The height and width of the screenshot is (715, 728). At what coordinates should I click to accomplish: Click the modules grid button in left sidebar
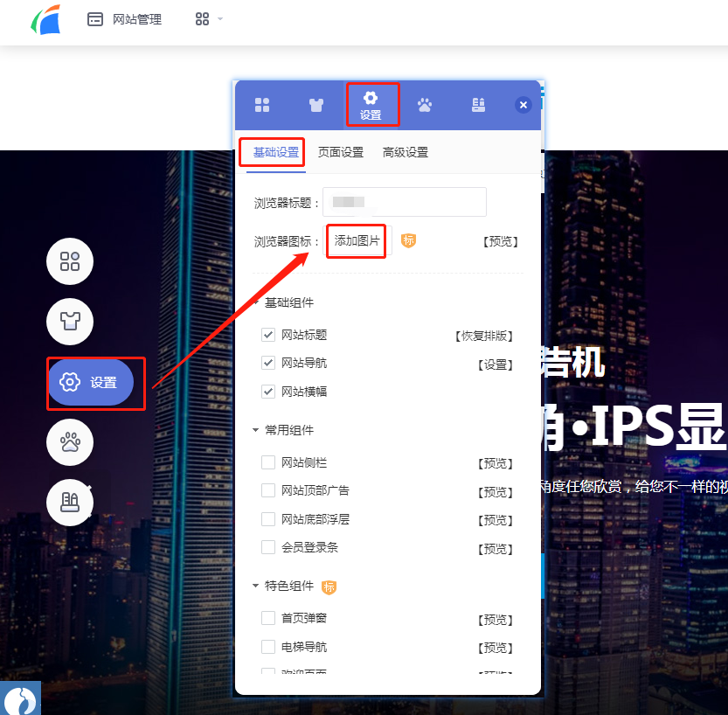click(x=70, y=261)
